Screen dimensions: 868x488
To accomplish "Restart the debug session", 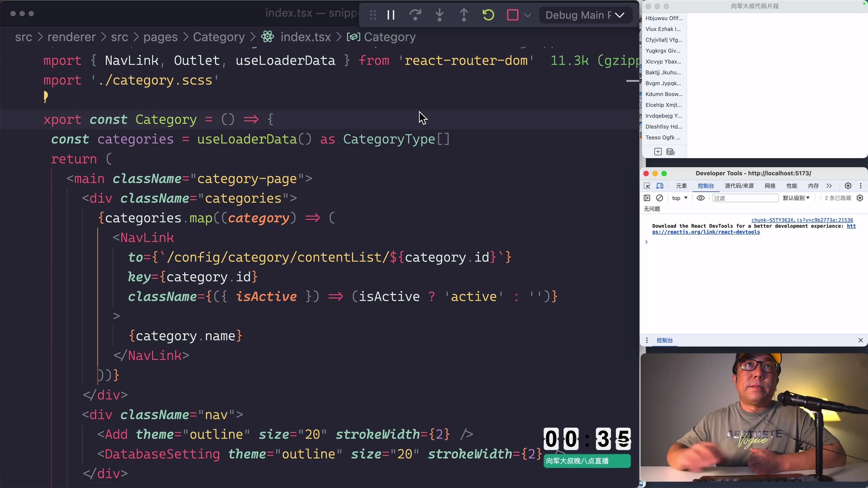I will [x=488, y=14].
